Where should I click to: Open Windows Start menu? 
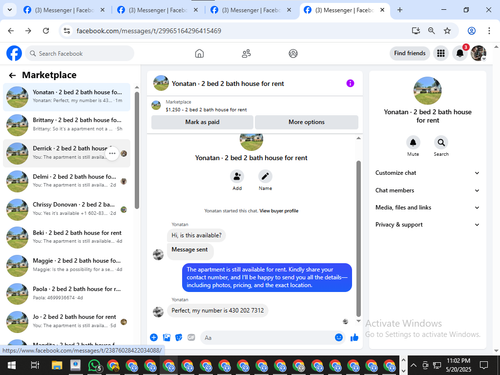tap(12, 365)
